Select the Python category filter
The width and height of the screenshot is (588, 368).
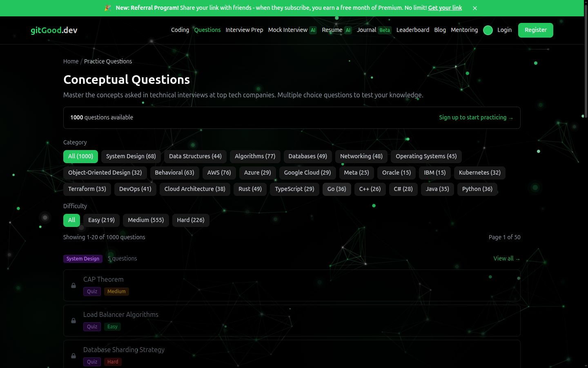(477, 189)
